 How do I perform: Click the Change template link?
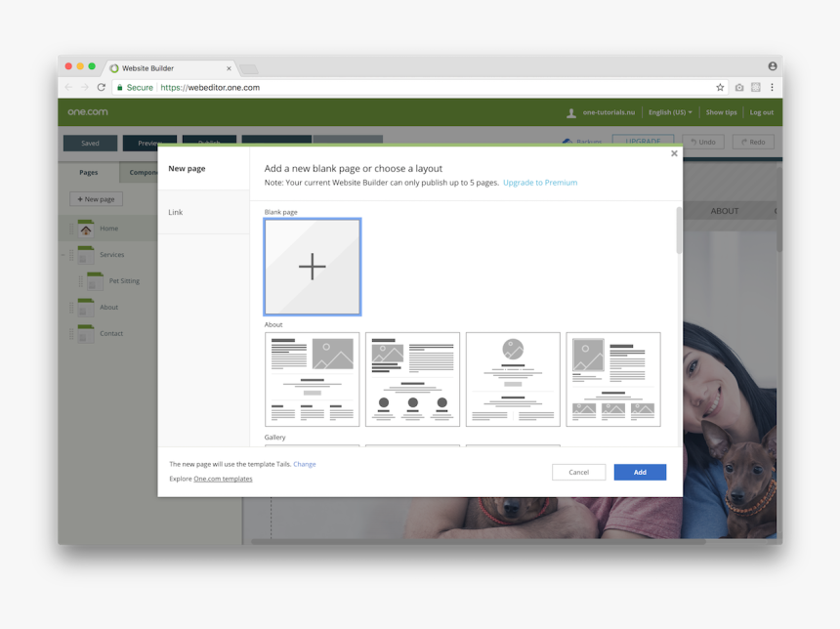[305, 464]
